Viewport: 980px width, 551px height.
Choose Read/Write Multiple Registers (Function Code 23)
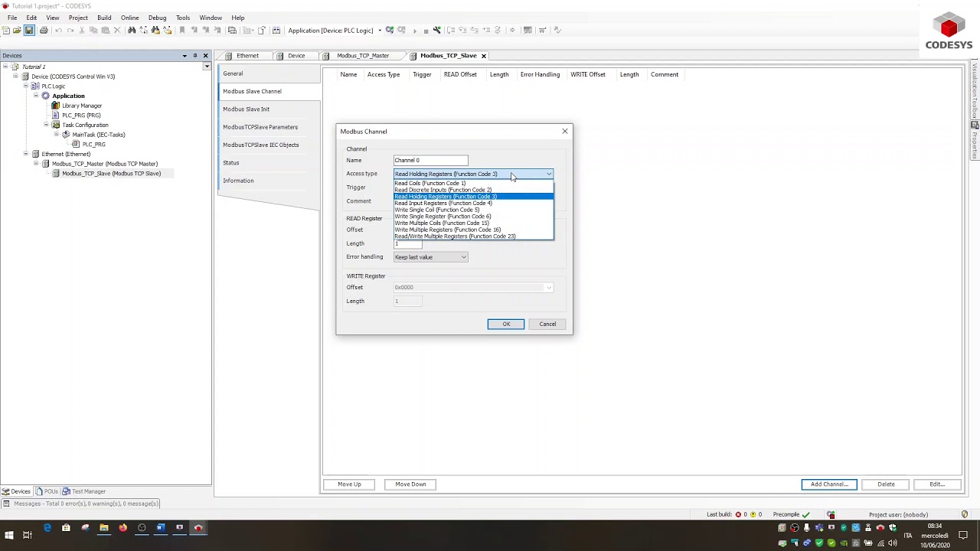473,236
